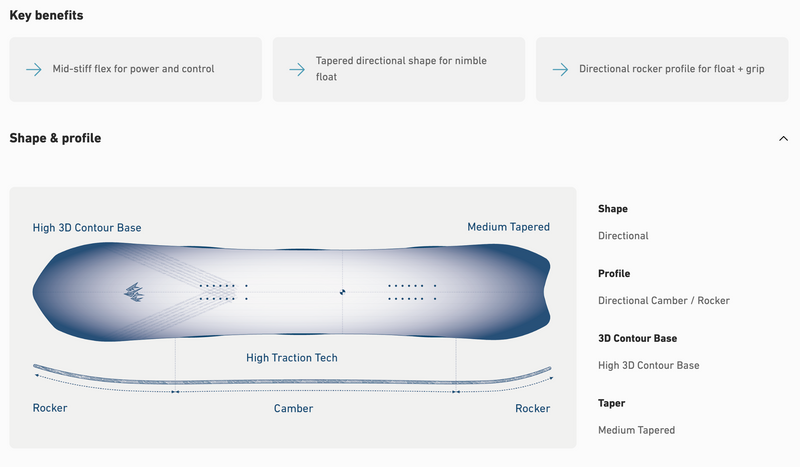This screenshot has width=800, height=467.
Task: Click the Camber label under the profile
Action: (x=293, y=408)
